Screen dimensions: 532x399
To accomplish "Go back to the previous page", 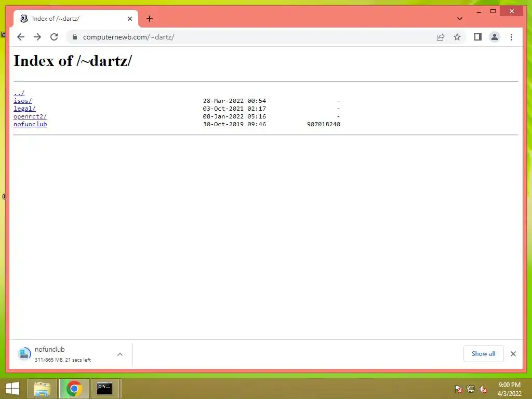I will tap(21, 37).
